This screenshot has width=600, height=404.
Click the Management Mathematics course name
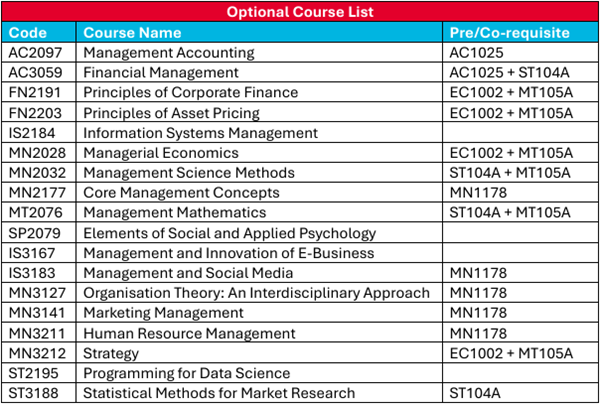click(175, 212)
